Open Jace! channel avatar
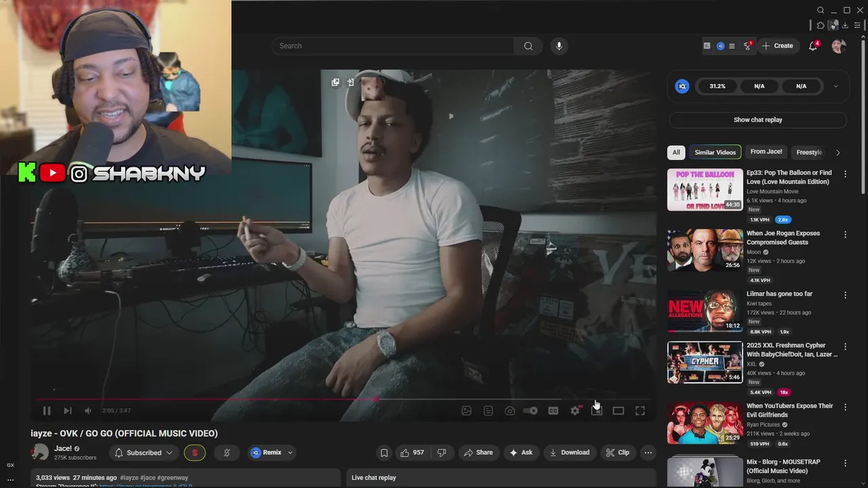This screenshot has width=868, height=488. (x=40, y=453)
